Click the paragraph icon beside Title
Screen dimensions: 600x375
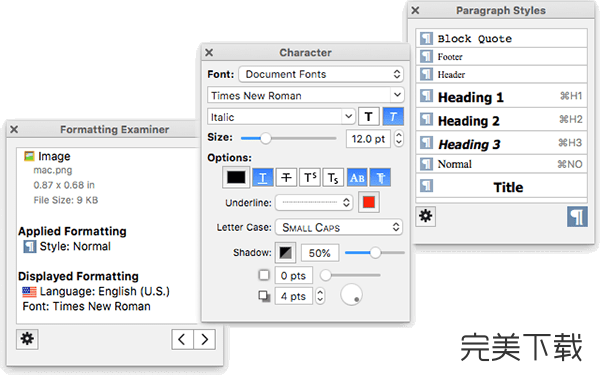coord(426,186)
